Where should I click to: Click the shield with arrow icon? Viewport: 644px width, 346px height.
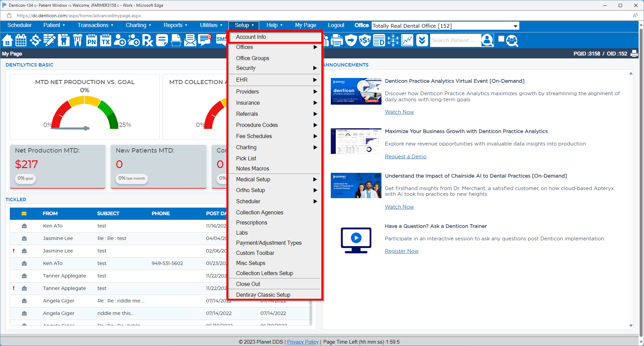coord(351,40)
